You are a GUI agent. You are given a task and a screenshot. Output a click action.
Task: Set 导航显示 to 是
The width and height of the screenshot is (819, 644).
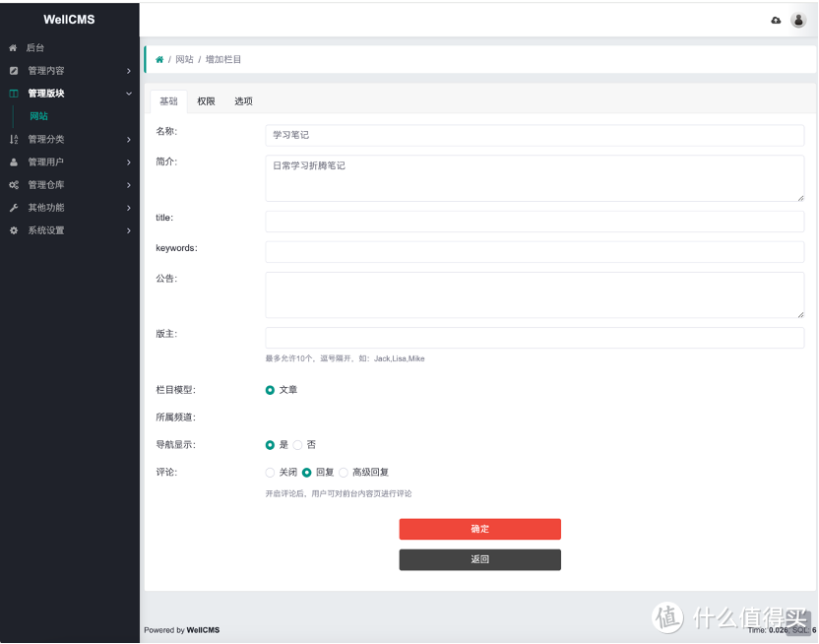[x=270, y=445]
